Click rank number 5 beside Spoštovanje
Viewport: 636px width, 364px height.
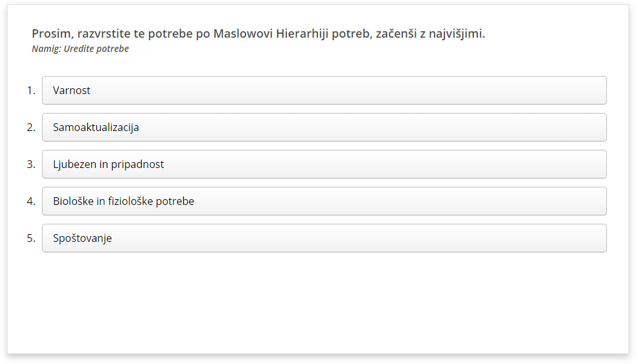point(31,238)
